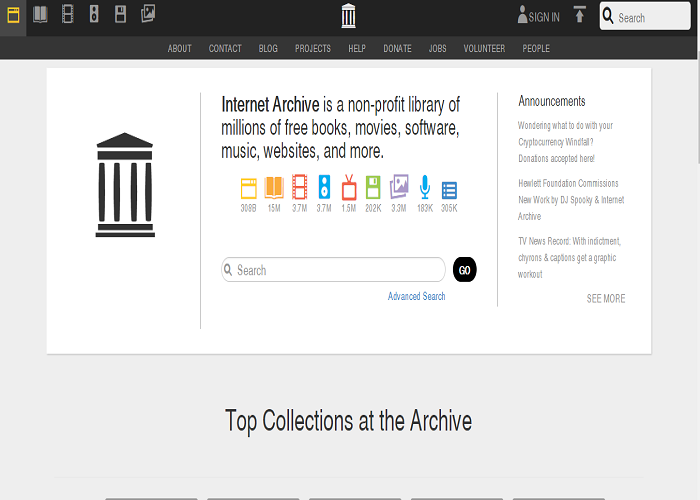Click the orange texts book icon labeled 15M
Image resolution: width=700 pixels, height=500 pixels.
[274, 187]
